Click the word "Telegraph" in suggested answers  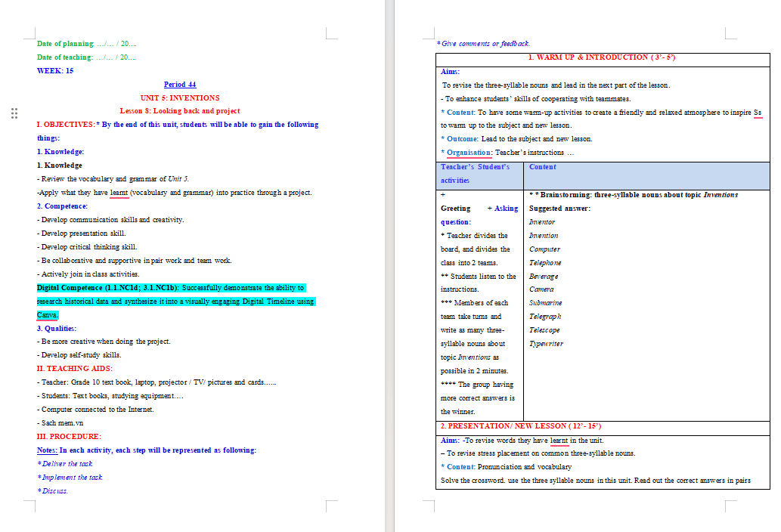(545, 317)
